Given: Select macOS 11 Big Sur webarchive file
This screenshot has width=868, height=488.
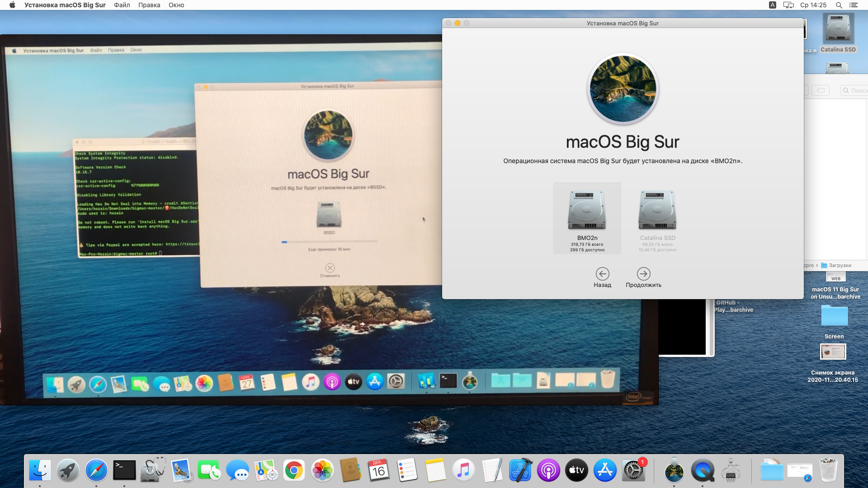Looking at the screenshot, I should point(835,286).
